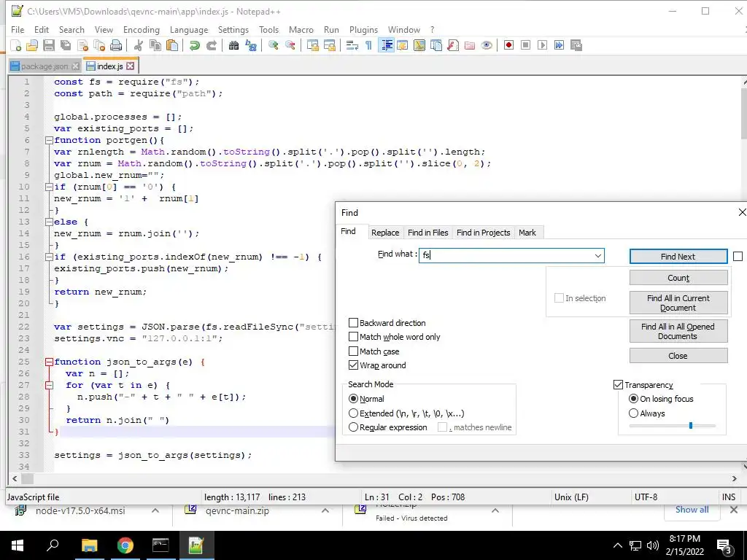Enable the Backward direction checkbox
Image resolution: width=747 pixels, height=560 pixels.
pos(353,323)
